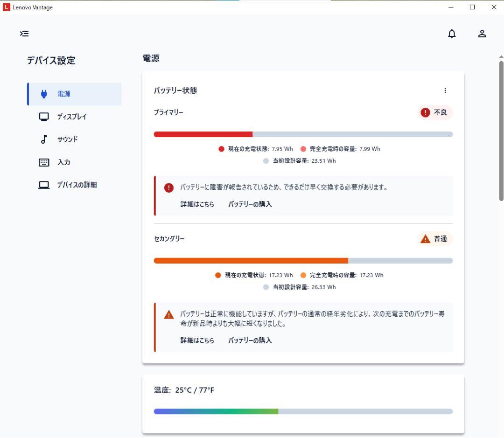Image resolution: width=504 pixels, height=438 pixels.
Task: Collapse the sidebar navigation menu icon
Action: point(24,34)
